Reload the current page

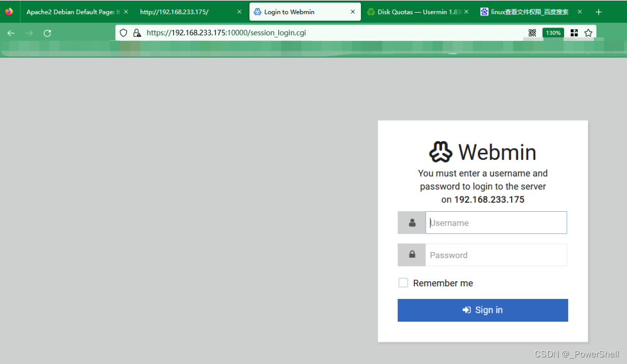click(47, 33)
